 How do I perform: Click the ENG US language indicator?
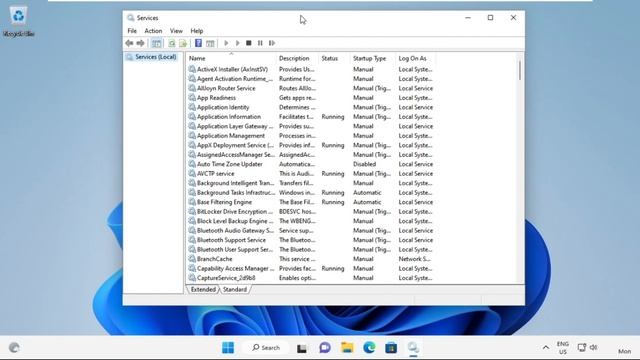tap(563, 348)
